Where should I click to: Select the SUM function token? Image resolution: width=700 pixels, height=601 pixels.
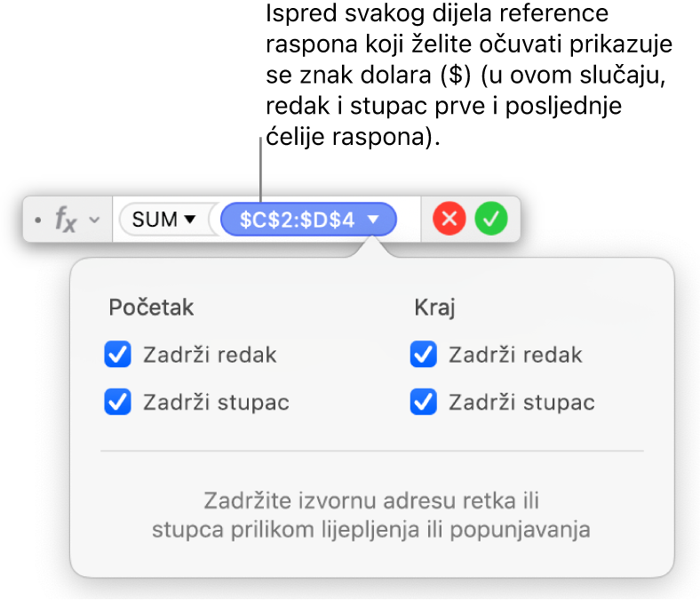coord(155,220)
